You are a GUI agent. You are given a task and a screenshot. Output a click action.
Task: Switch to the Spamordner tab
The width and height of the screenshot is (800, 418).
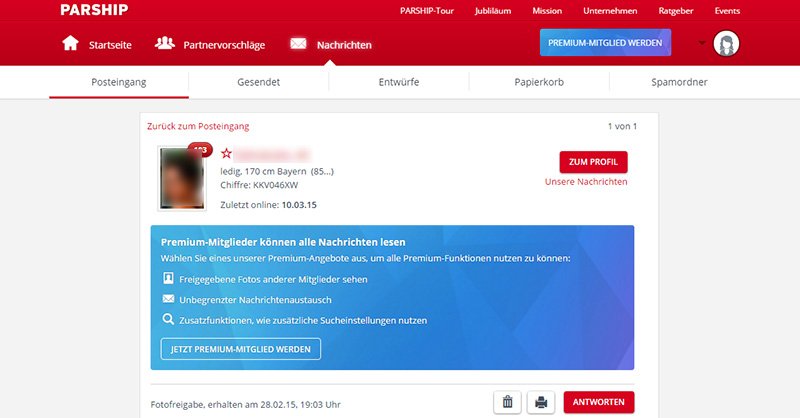click(680, 82)
